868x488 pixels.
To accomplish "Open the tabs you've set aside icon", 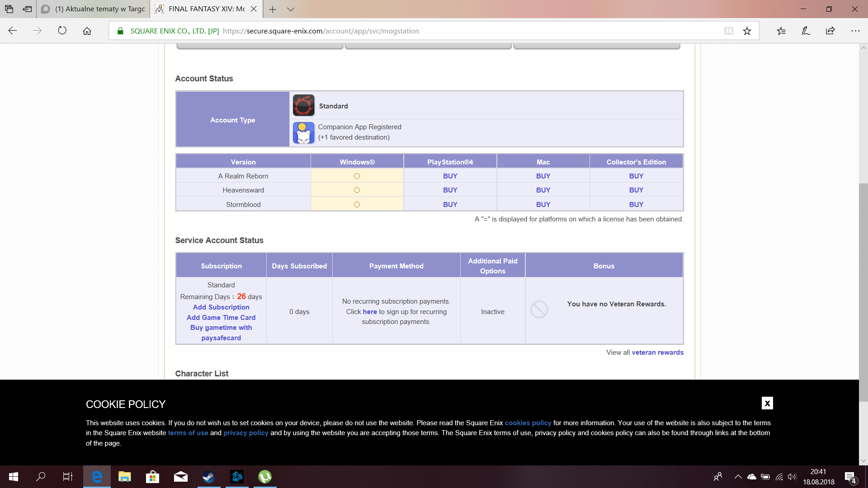I will coord(9,9).
